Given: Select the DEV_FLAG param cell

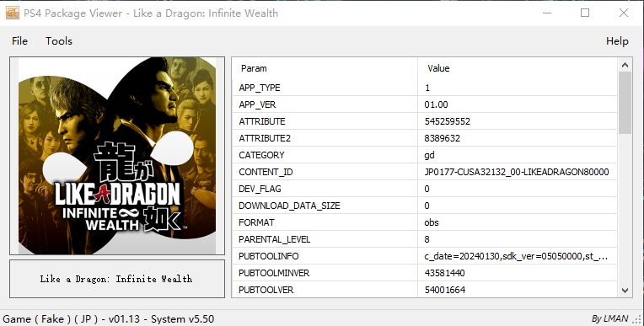Looking at the screenshot, I should 325,189.
